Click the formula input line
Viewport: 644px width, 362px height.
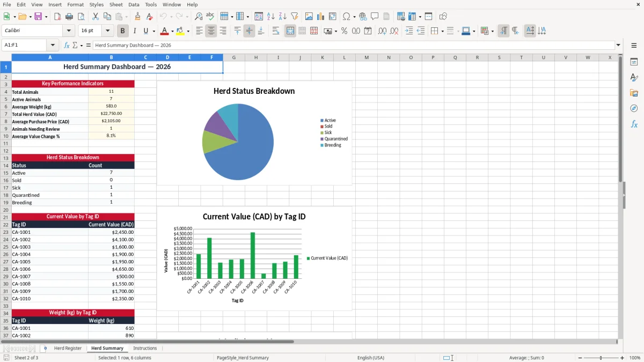(354, 46)
